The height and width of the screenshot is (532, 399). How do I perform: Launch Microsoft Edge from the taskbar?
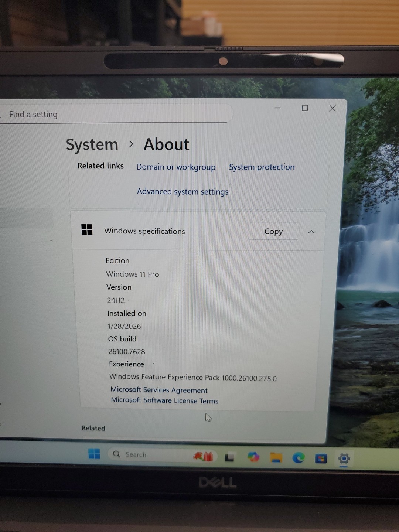pos(299,458)
